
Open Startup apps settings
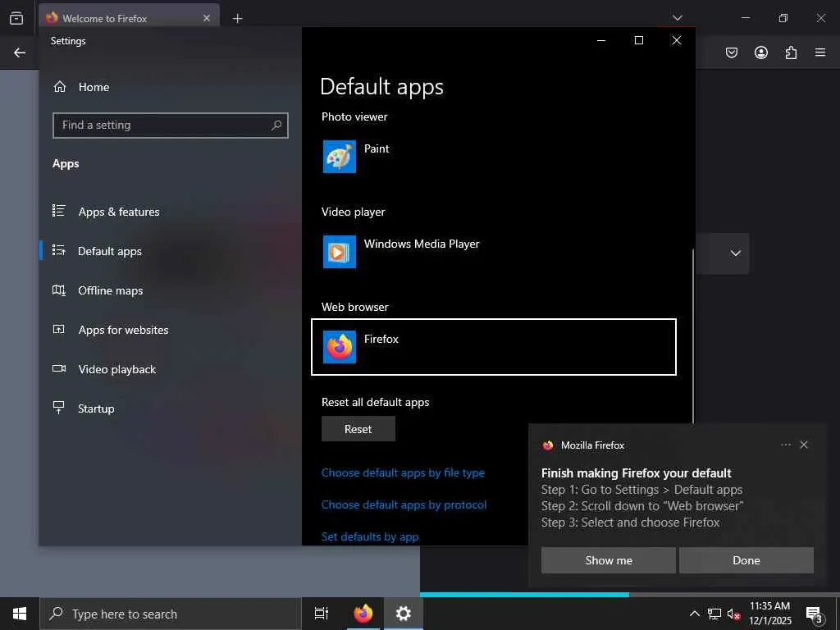tap(83, 409)
